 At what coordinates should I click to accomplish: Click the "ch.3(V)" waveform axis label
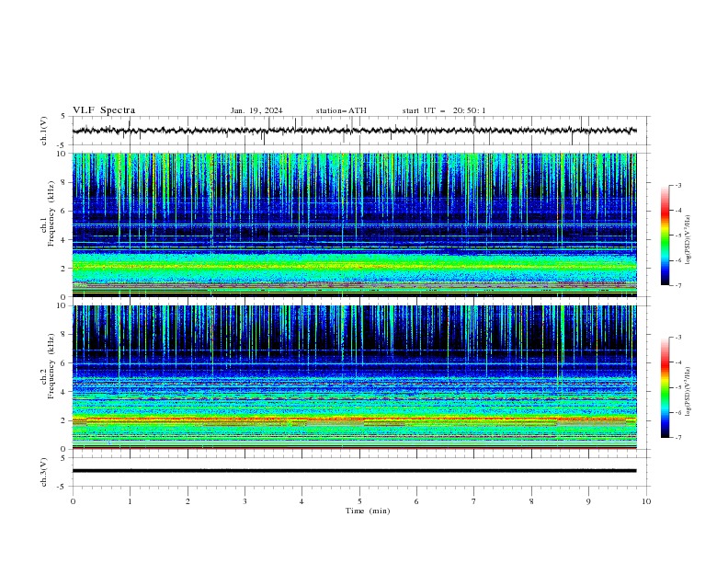(x=44, y=472)
